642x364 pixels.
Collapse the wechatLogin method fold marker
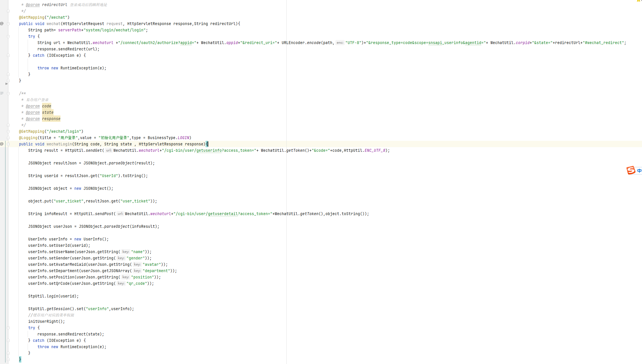coord(8,144)
